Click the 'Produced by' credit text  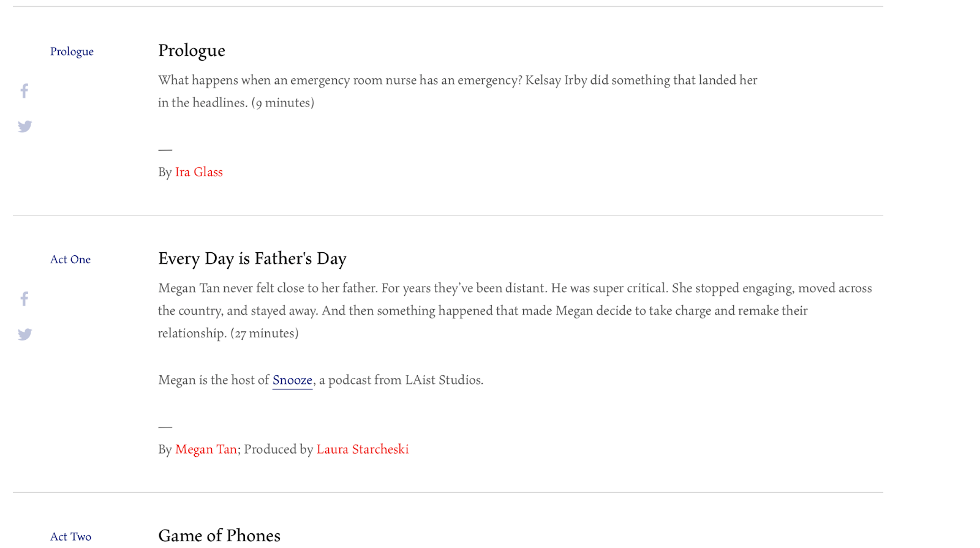(279, 449)
